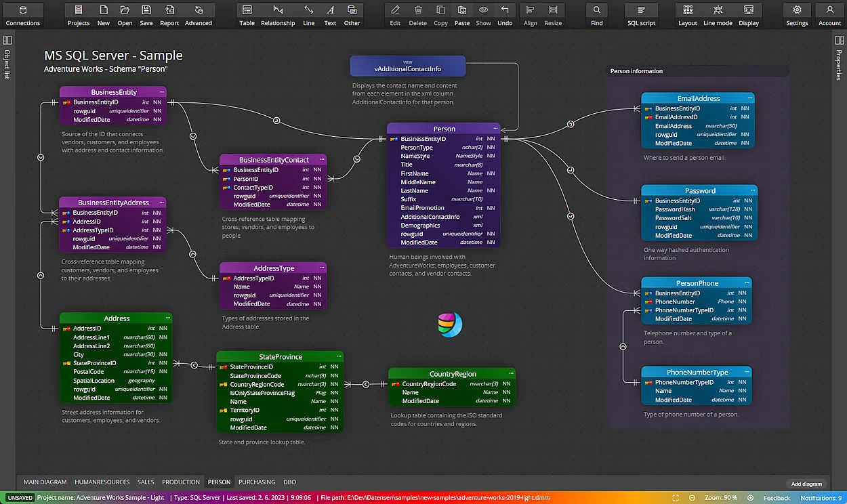Select the Line tool
The height and width of the screenshot is (504, 847).
click(309, 16)
